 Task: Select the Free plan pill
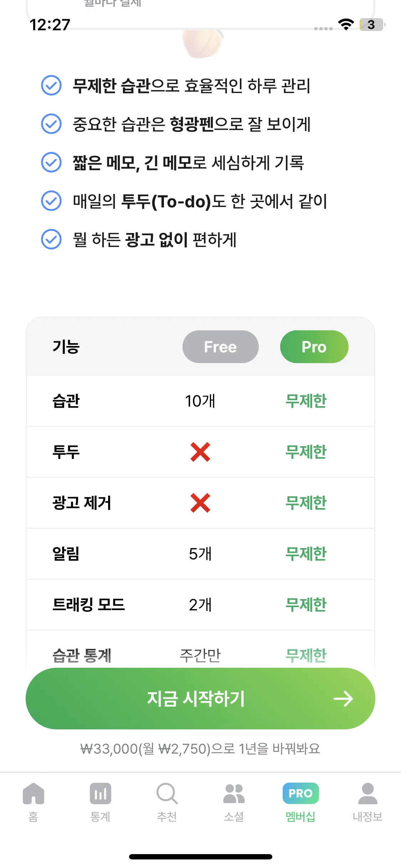point(220,347)
